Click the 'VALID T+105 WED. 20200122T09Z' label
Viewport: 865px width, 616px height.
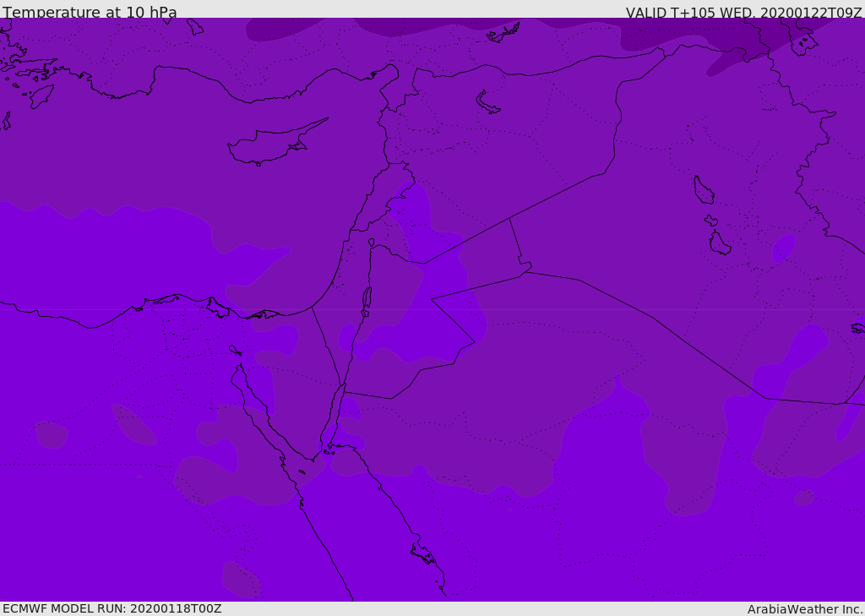(743, 13)
